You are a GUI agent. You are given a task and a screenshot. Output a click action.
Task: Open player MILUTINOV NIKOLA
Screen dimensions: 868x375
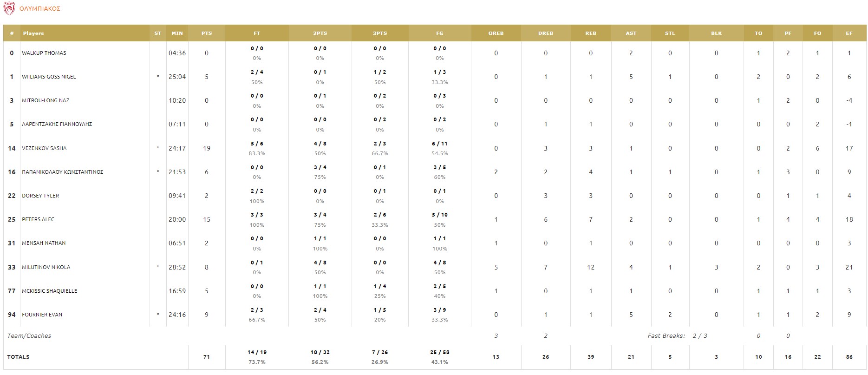pos(46,267)
